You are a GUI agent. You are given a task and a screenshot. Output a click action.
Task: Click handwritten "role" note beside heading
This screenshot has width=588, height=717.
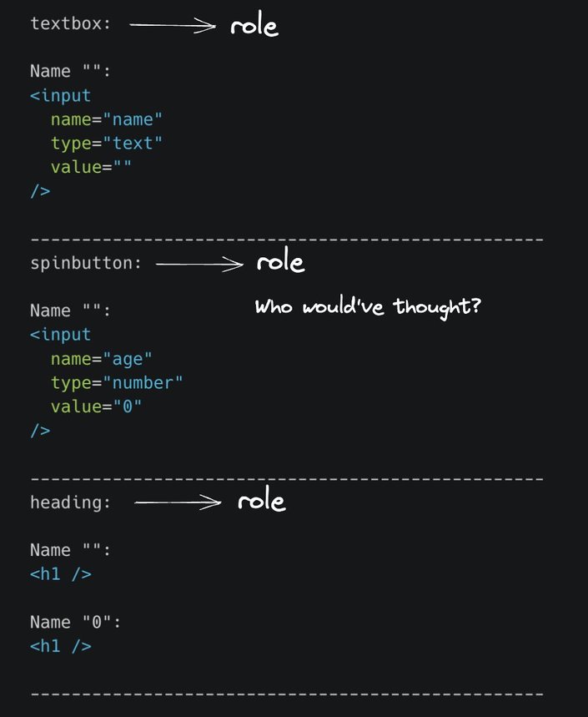tap(261, 502)
